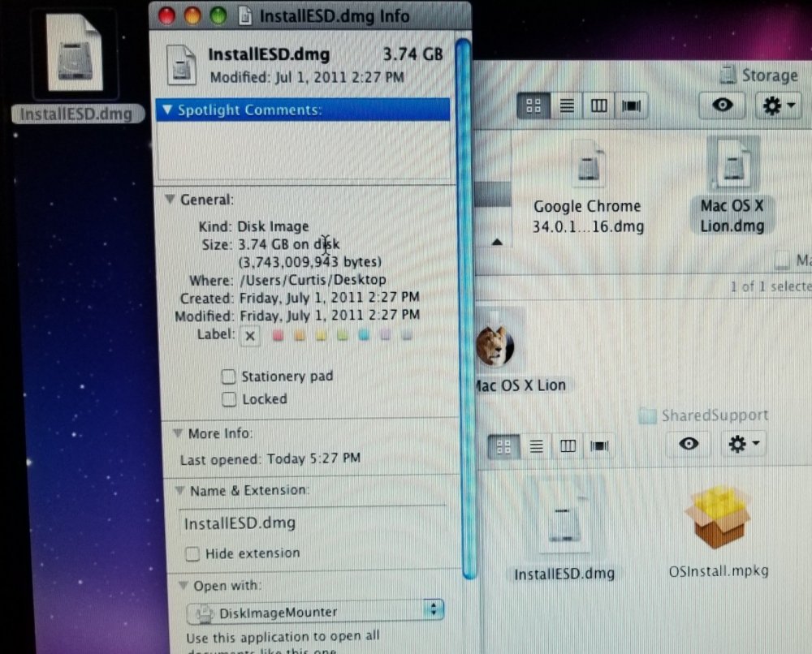Image resolution: width=812 pixels, height=654 pixels.
Task: Collapse the Name & Extension section
Action: [x=179, y=490]
